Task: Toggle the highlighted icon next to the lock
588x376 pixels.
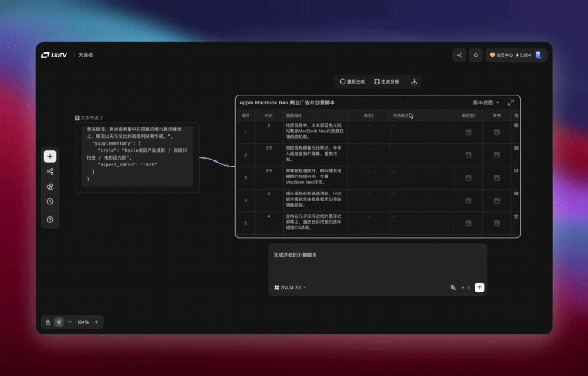Action: pos(59,322)
